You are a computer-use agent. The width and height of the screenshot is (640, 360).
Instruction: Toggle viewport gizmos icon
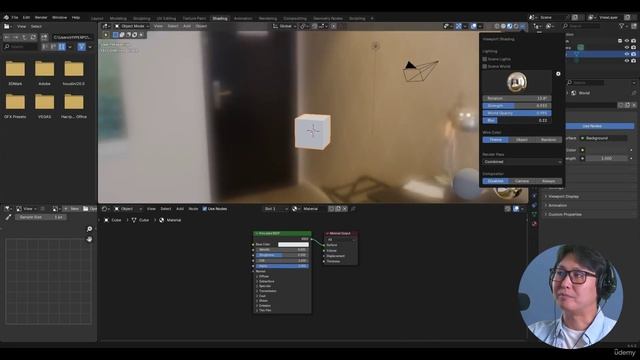(x=459, y=26)
